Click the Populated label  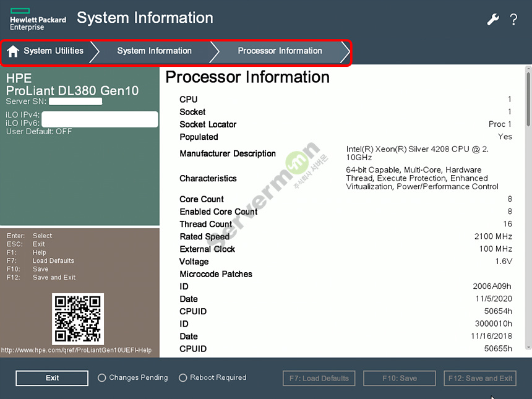click(x=199, y=137)
